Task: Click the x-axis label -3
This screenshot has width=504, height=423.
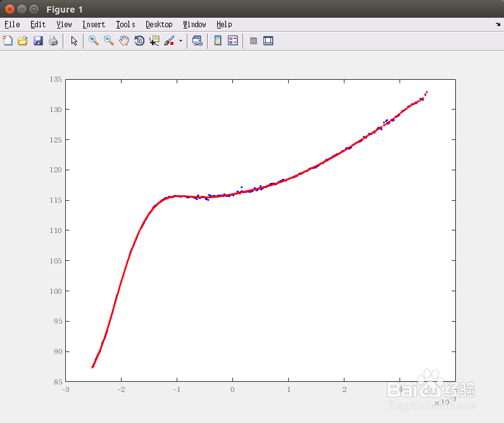Action: point(65,389)
